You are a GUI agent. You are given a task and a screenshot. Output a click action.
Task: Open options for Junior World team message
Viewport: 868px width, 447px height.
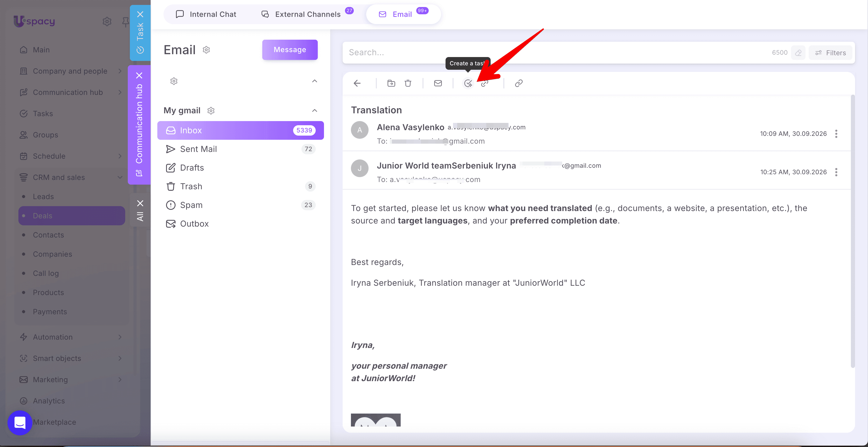[x=836, y=172]
